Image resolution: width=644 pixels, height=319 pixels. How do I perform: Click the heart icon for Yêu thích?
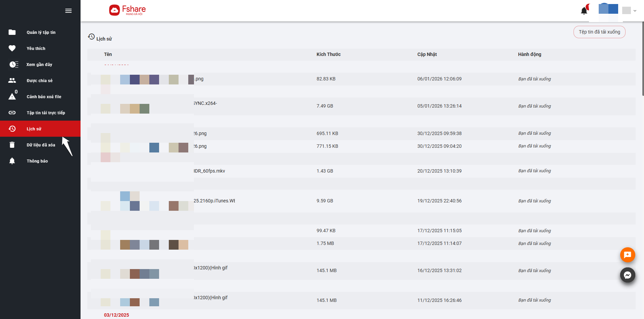coord(12,48)
